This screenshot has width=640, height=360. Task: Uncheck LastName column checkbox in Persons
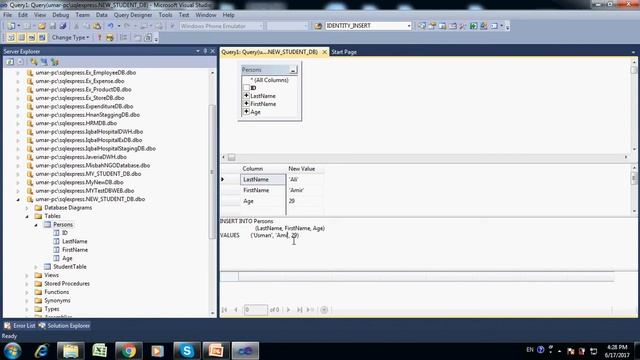246,96
